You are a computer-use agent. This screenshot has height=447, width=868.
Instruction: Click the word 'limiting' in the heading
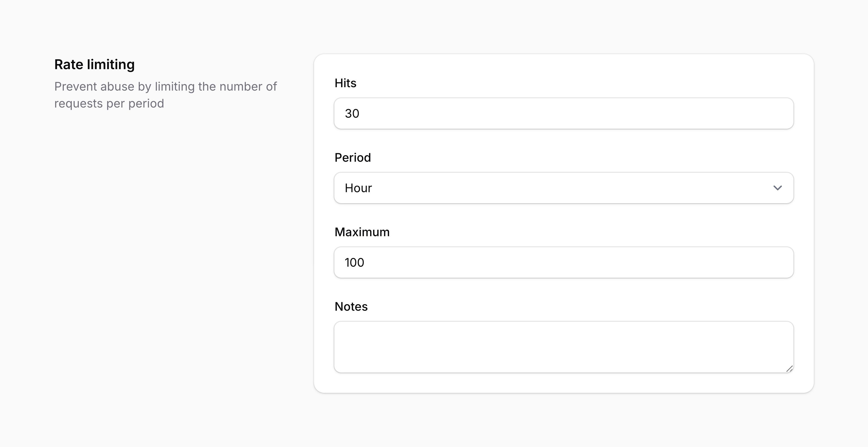click(110, 64)
